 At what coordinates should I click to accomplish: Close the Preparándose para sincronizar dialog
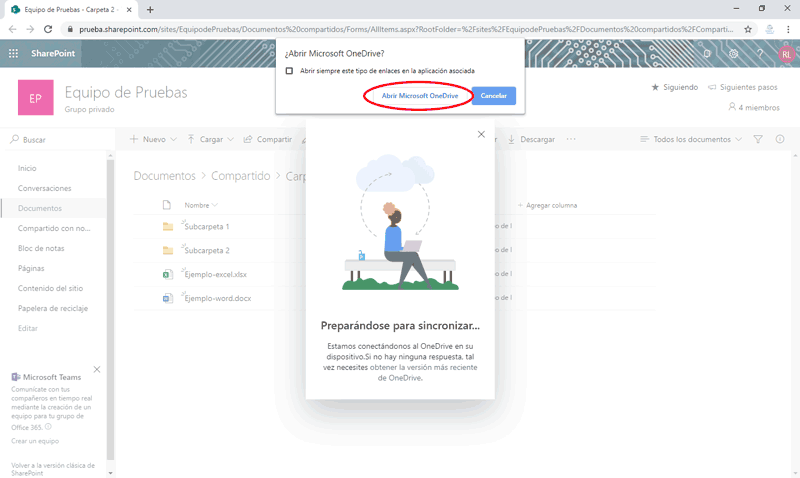coord(481,134)
